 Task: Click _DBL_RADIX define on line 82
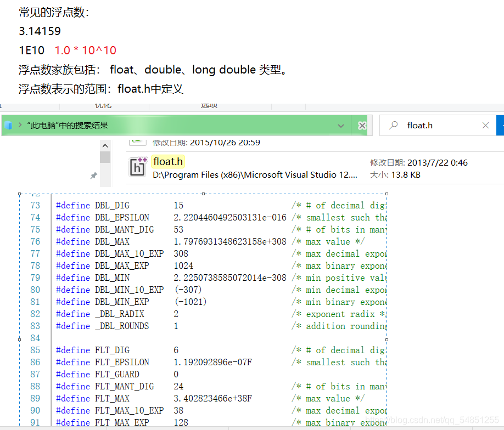[x=100, y=314]
